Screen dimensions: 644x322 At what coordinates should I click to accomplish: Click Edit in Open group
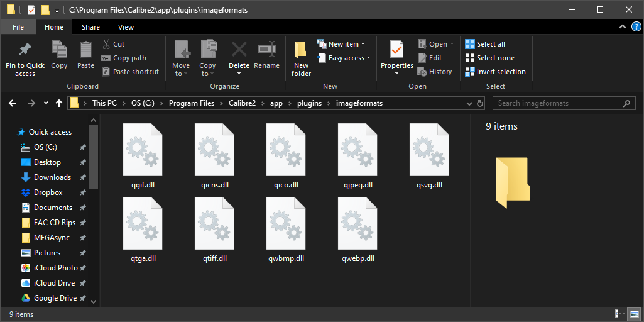tap(430, 58)
